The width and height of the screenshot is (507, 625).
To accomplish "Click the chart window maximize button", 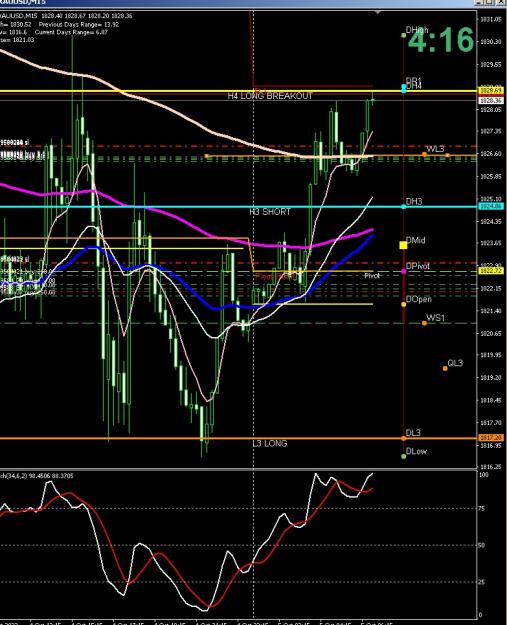I will pos(490,2).
